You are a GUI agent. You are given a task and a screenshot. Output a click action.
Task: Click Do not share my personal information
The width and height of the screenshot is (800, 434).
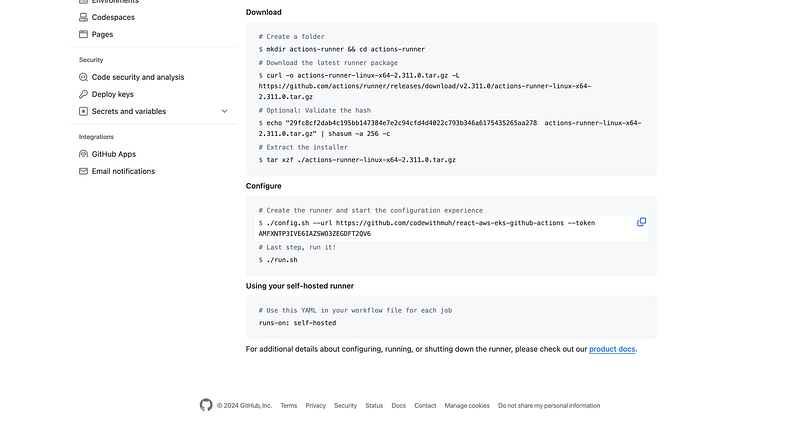(x=549, y=406)
